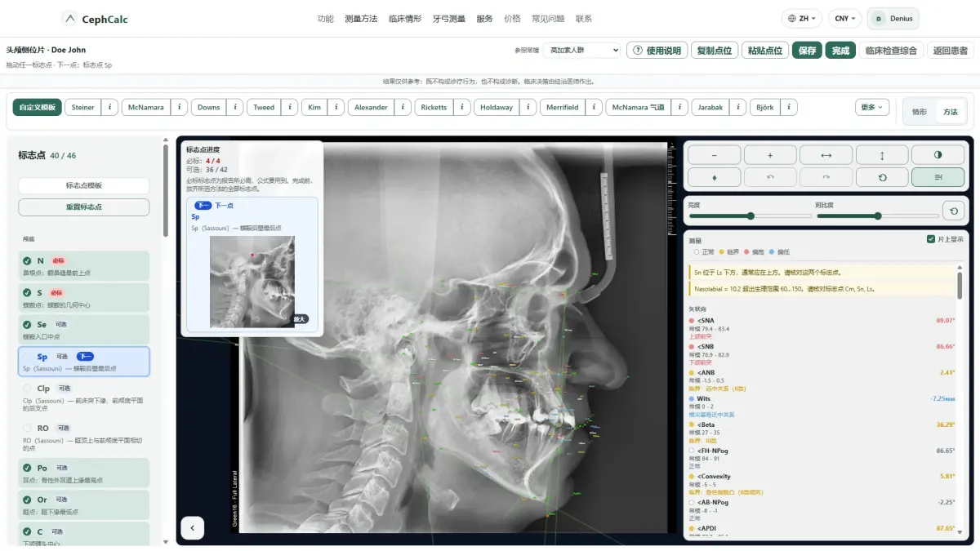The height and width of the screenshot is (551, 980).
Task: Switch to the 情形 tab
Action: (920, 112)
